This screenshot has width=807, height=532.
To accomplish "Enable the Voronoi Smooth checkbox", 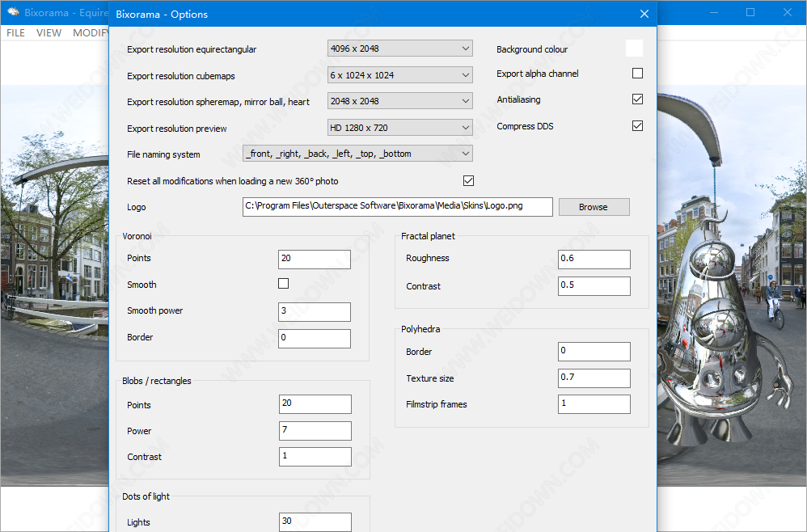I will (x=283, y=284).
